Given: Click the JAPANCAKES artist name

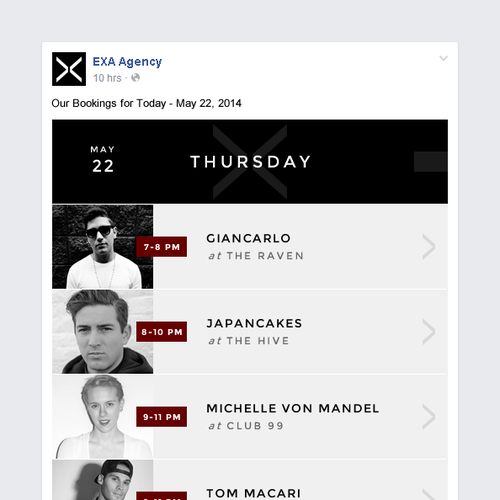Looking at the screenshot, I should [254, 323].
